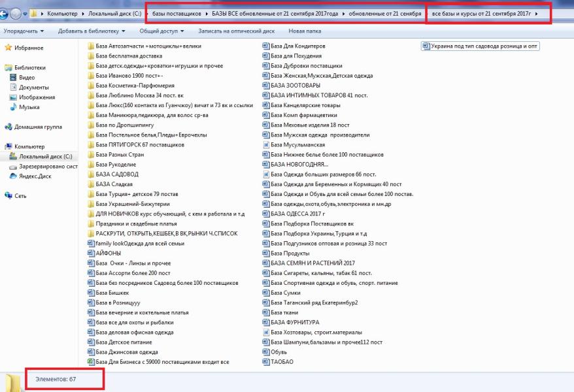Select the text file icon for База Мусульманская
The image size is (574, 392).
click(x=266, y=145)
